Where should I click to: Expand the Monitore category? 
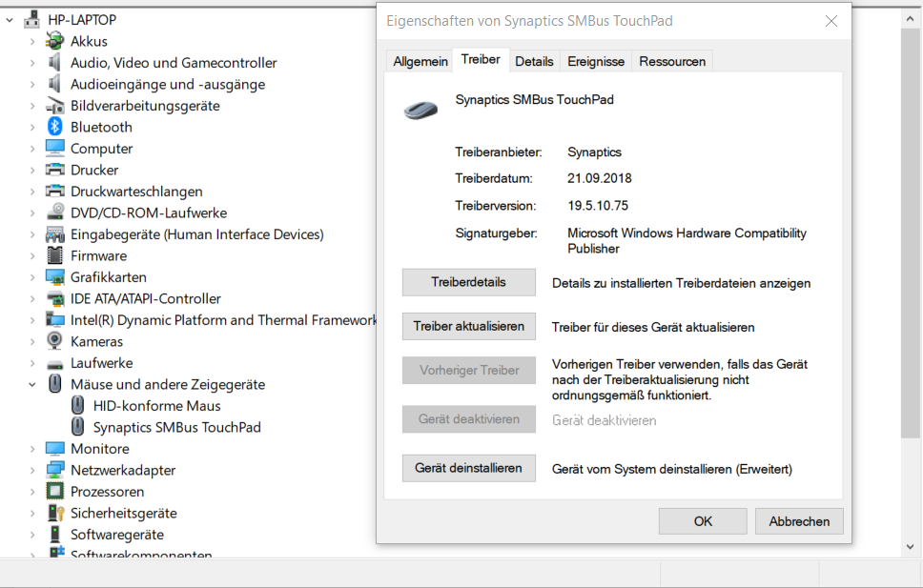coord(32,449)
